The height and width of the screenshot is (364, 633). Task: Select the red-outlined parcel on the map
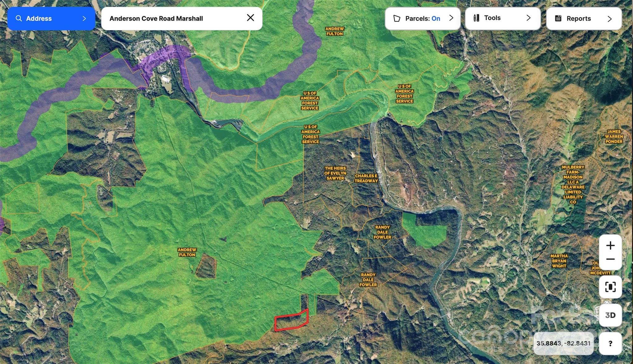[291, 322]
